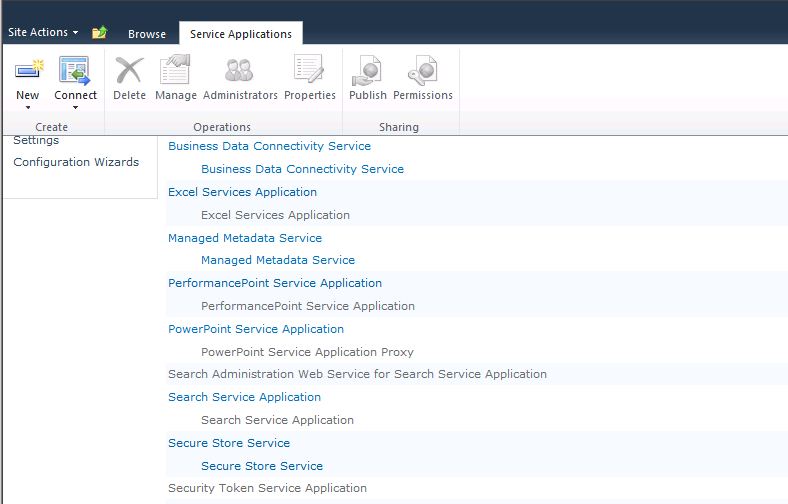This screenshot has width=788, height=504.
Task: Click the Navigate Up folder icon
Action: [x=100, y=32]
